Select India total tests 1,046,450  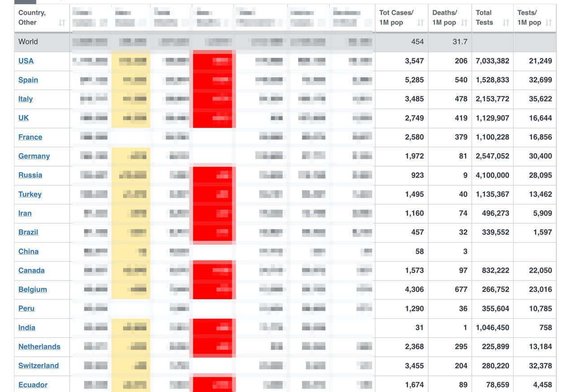coord(492,328)
